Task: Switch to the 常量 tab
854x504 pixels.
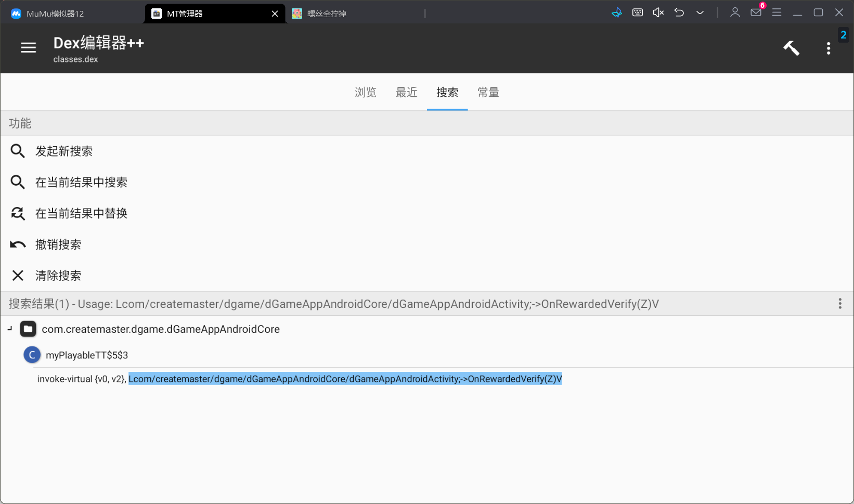Action: point(488,93)
